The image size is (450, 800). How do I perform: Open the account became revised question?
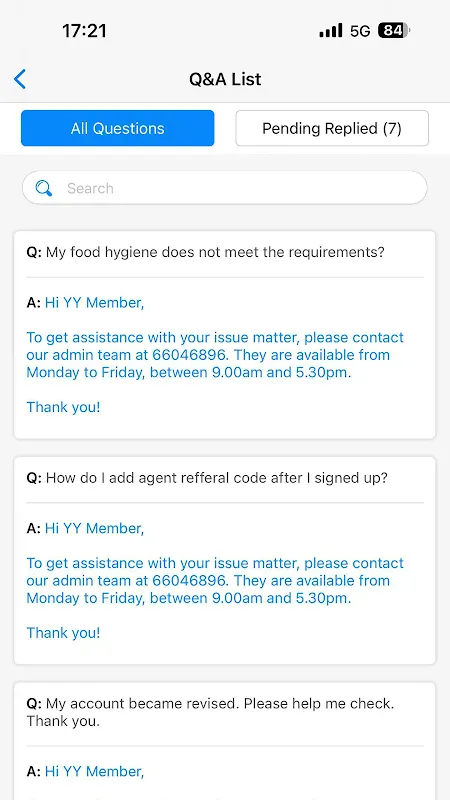tap(210, 712)
